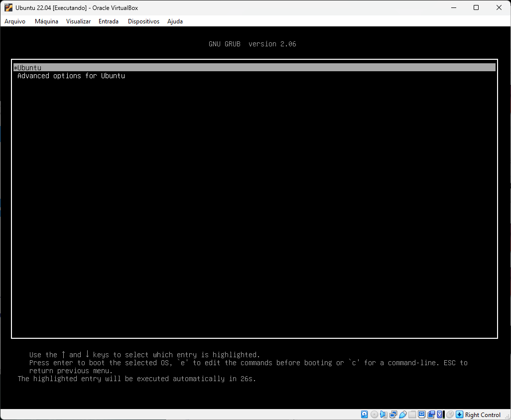
Task: Expand the Visualizar menu
Action: click(x=78, y=21)
